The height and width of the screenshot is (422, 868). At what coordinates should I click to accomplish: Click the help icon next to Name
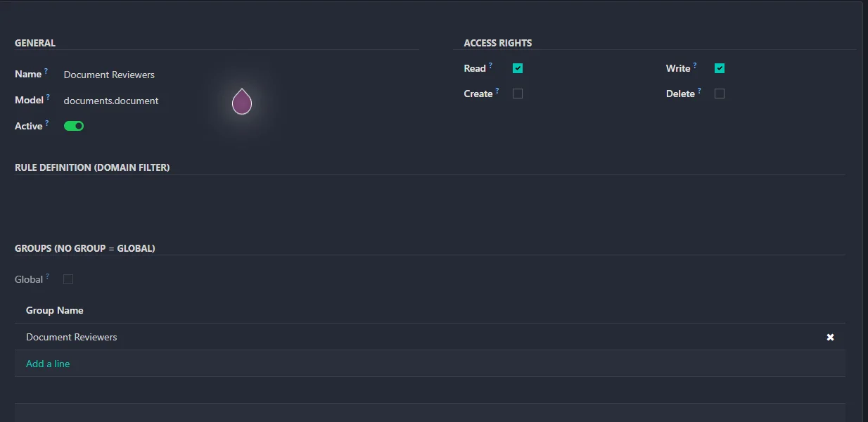[46, 71]
